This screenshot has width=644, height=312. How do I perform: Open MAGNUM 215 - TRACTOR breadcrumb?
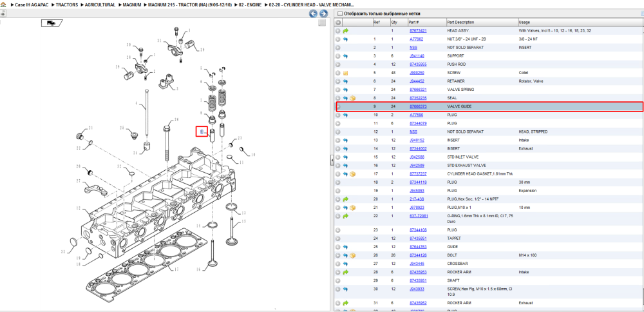point(190,5)
